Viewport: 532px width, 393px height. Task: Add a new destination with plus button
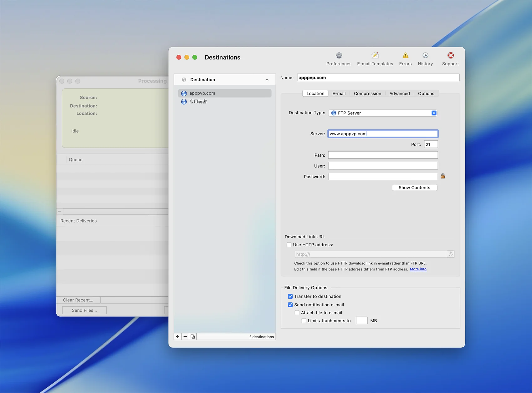pyautogui.click(x=177, y=337)
